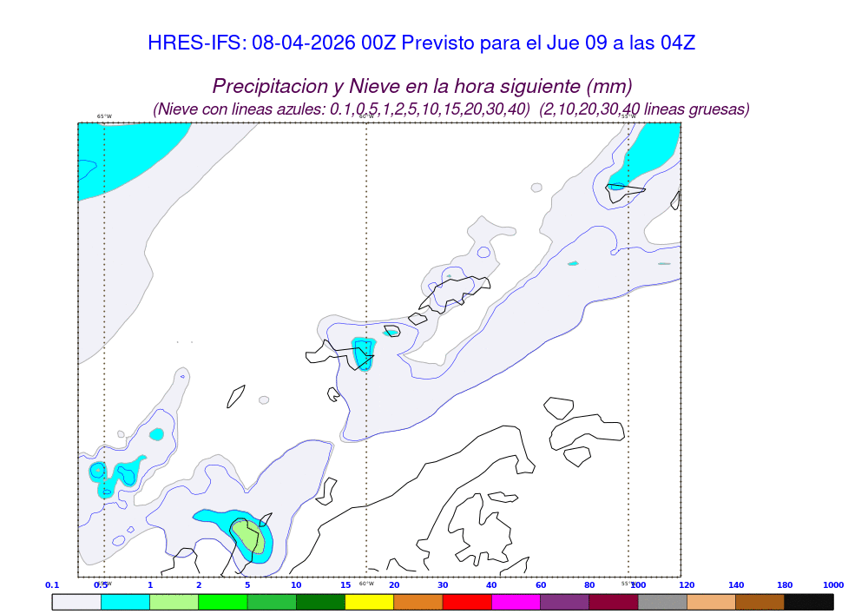
Task: Click the orange legend swatch for 20–30 mm
Action: pos(418,601)
